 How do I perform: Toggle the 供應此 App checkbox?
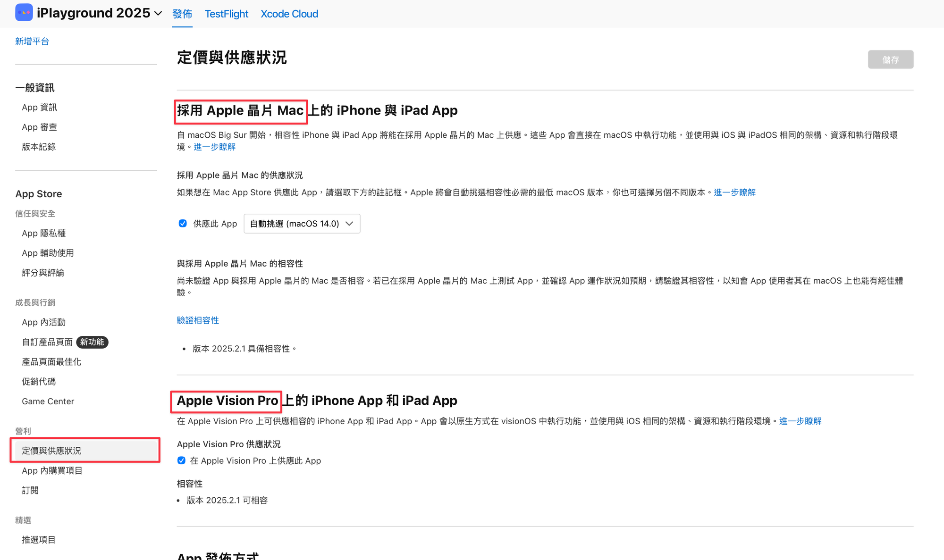183,224
